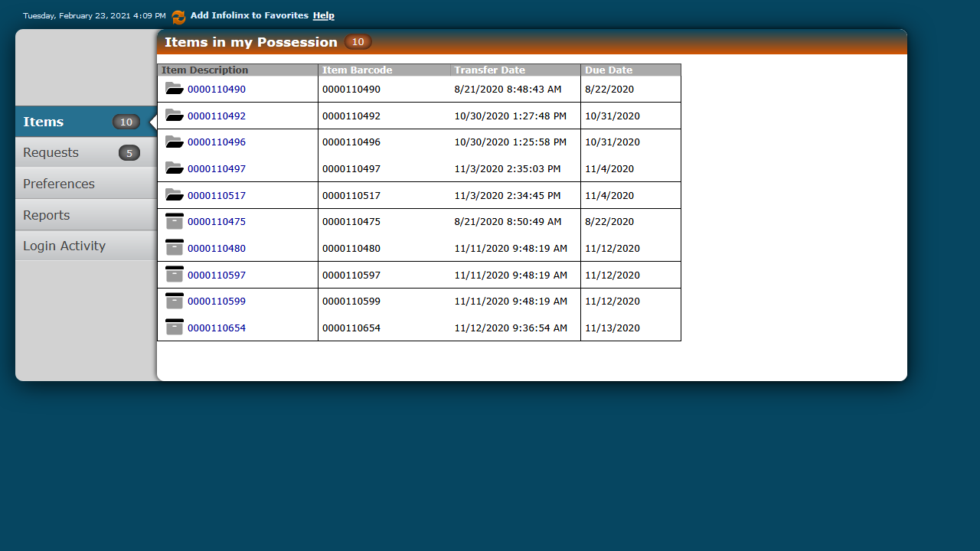980x551 pixels.
Task: Open item link 0000110492
Action: pos(217,116)
